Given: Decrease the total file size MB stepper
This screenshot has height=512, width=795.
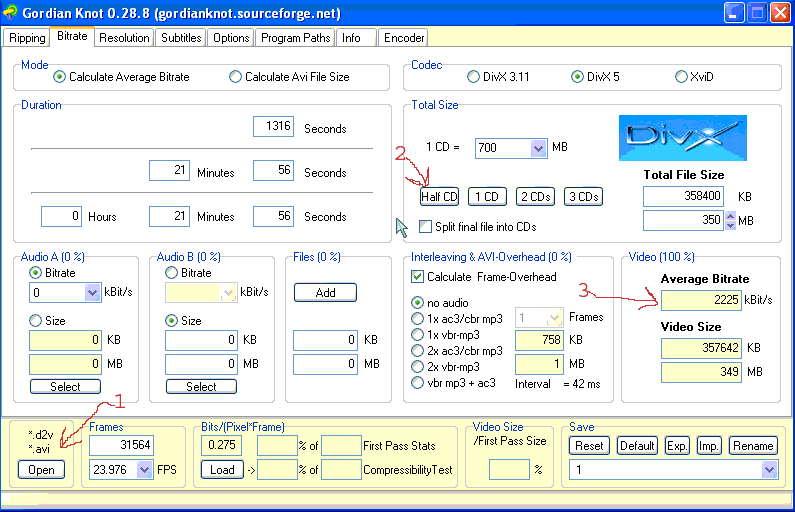Looking at the screenshot, I should coord(730,225).
